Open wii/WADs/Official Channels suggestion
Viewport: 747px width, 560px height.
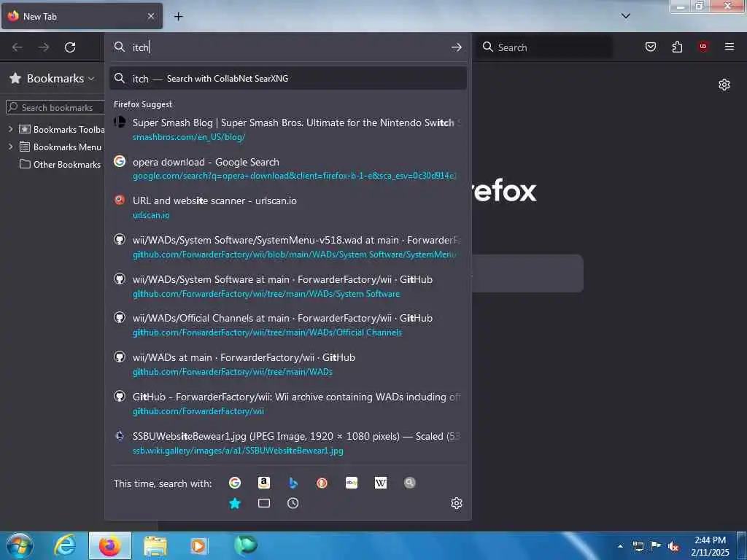point(287,324)
